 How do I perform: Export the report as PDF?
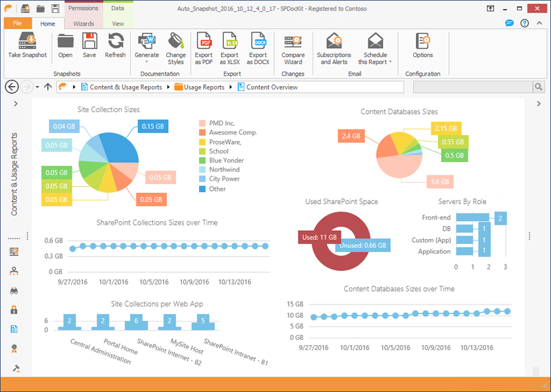point(204,48)
